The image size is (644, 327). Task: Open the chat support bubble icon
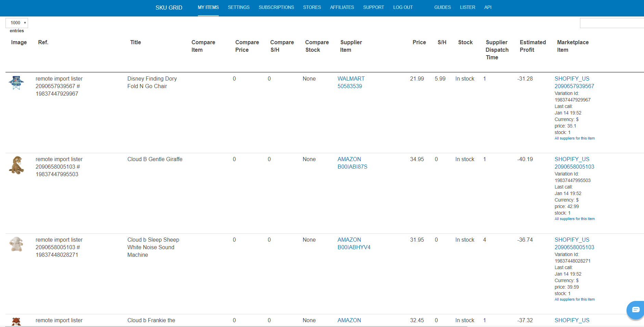[x=635, y=310]
